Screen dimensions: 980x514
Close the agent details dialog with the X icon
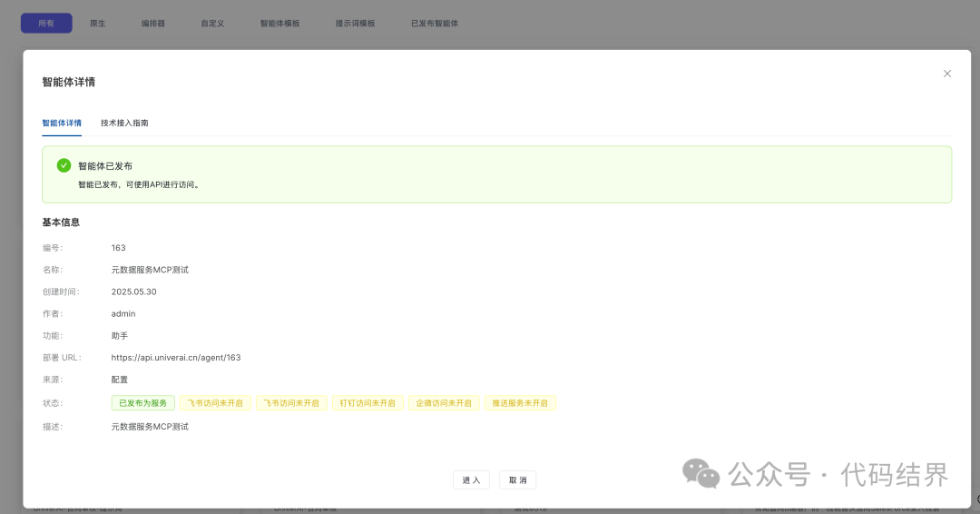[x=946, y=74]
